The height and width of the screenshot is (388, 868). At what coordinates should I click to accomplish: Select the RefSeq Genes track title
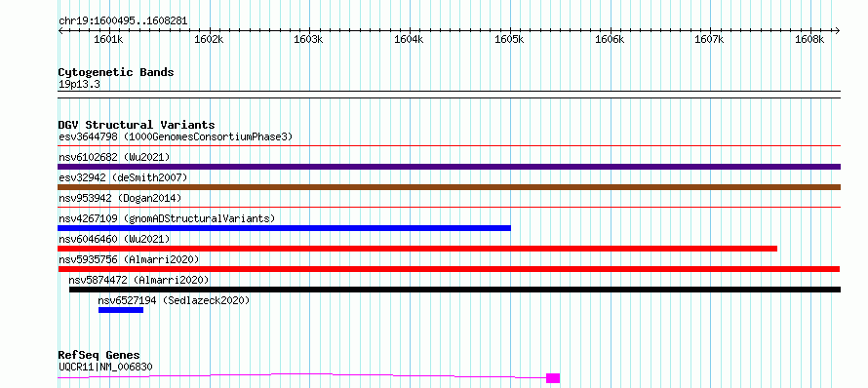pos(99,356)
